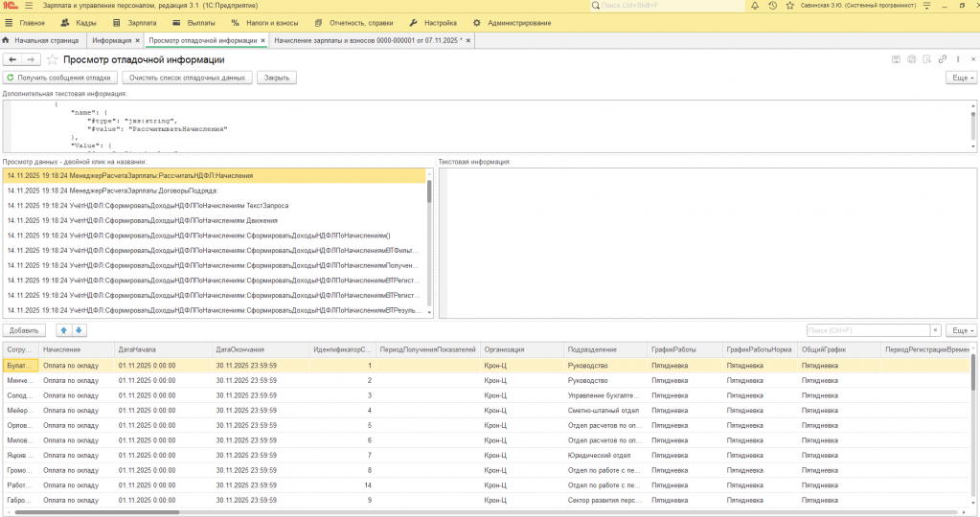980x517 pixels.
Task: Click the table search input field
Action: [x=868, y=330]
